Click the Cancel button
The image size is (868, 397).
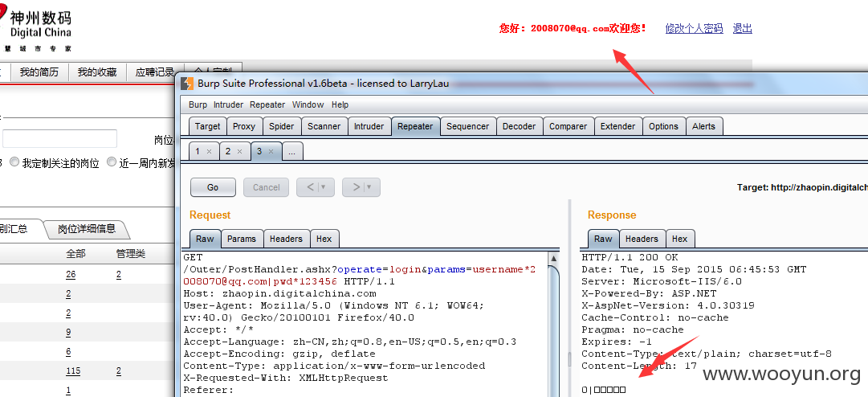click(267, 187)
